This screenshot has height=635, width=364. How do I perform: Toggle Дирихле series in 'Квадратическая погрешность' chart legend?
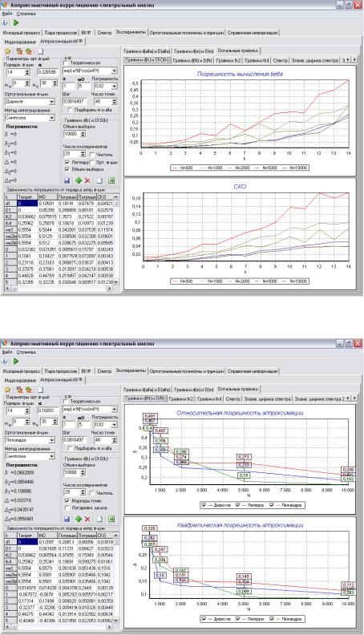pos(204,619)
